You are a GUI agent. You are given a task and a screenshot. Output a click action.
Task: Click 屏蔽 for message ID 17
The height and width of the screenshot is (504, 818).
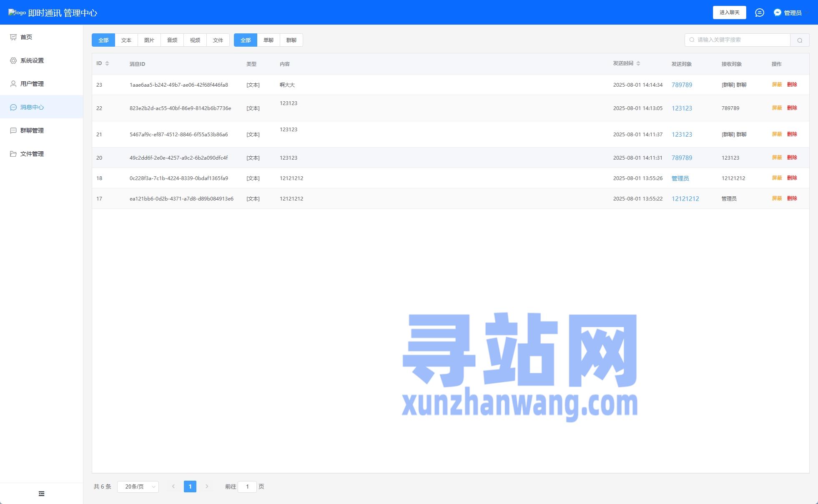pos(777,198)
